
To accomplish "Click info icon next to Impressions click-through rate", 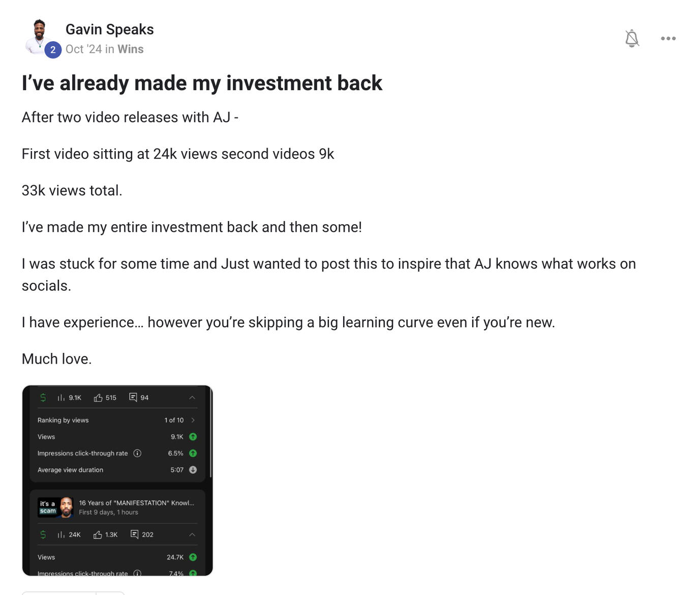I will [x=137, y=453].
